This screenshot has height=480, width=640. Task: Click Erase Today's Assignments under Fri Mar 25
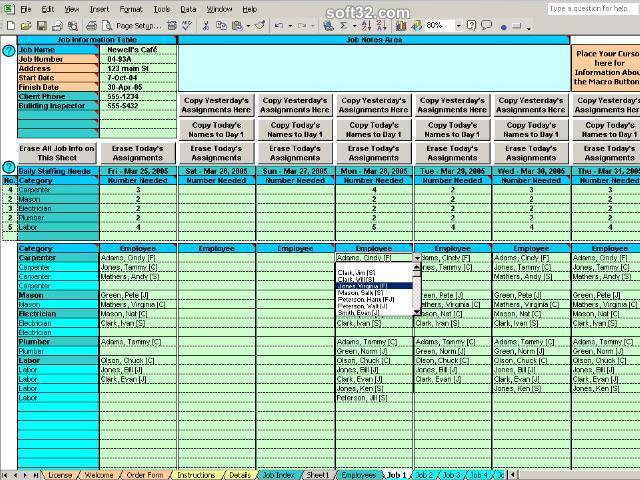(138, 153)
